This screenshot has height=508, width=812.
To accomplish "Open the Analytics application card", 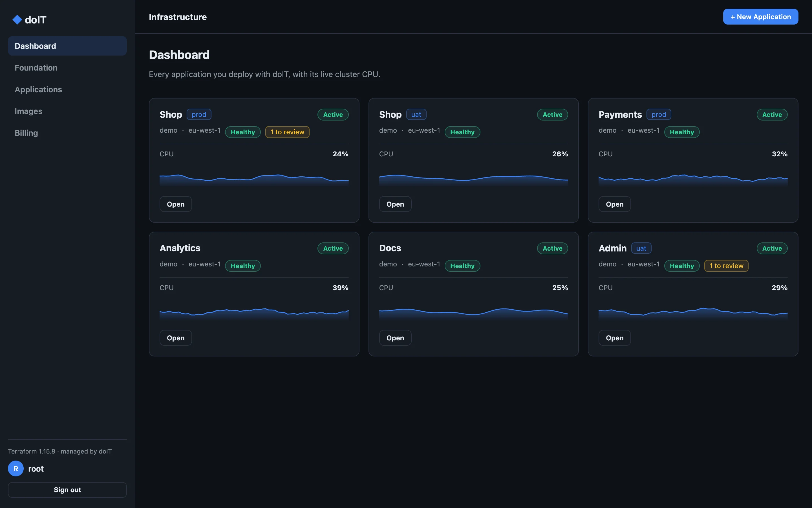I will (175, 338).
